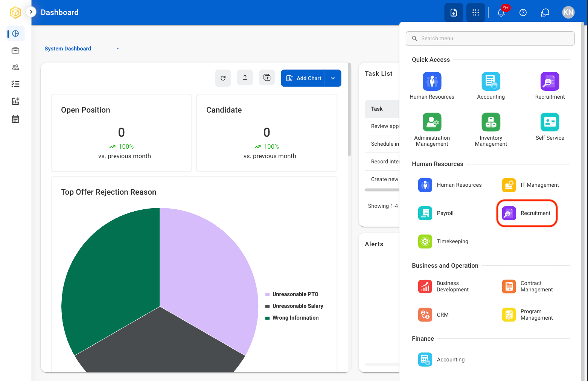Screen dimensions: 588x381
Task: Close the apps grid menu button
Action: pyautogui.click(x=475, y=12)
